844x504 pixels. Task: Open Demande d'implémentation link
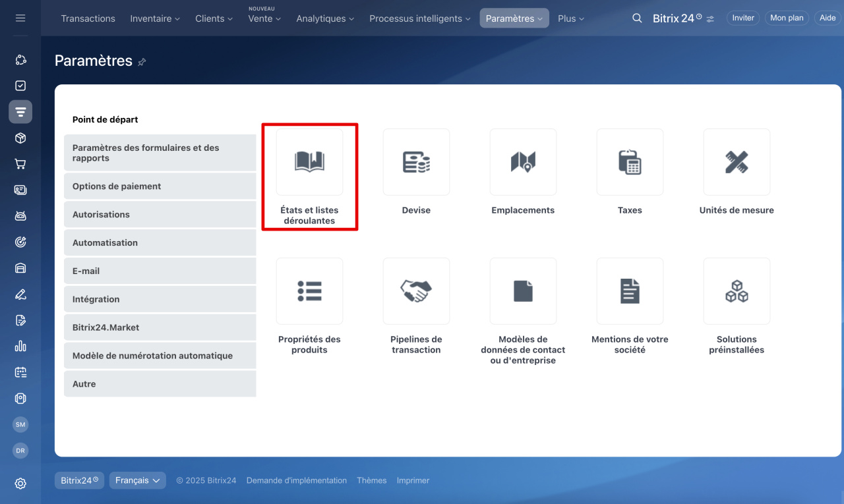297,480
